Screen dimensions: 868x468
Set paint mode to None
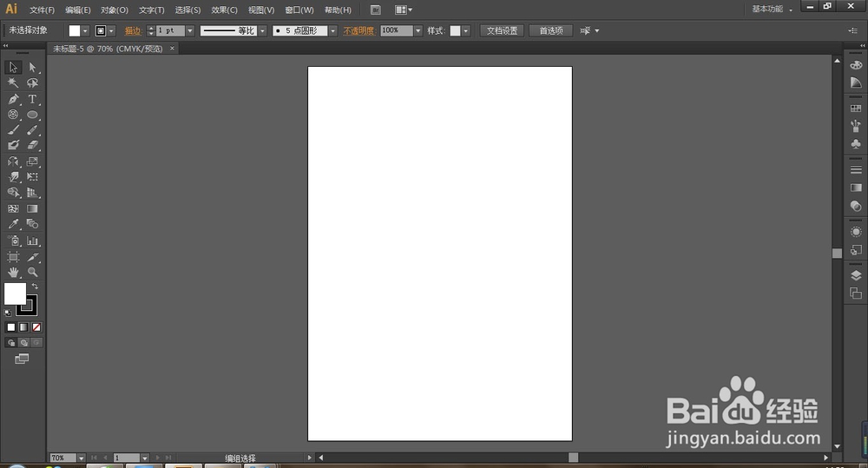click(x=36, y=327)
